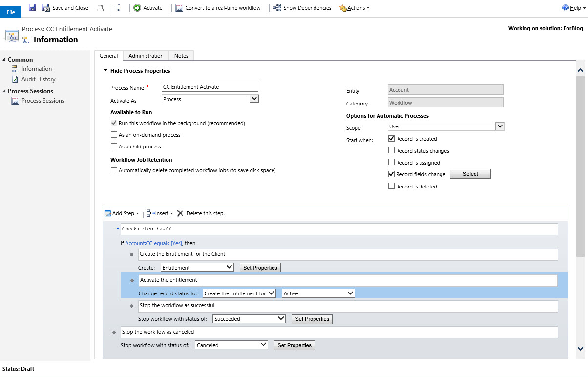Click the Save and Close icon

(46, 8)
